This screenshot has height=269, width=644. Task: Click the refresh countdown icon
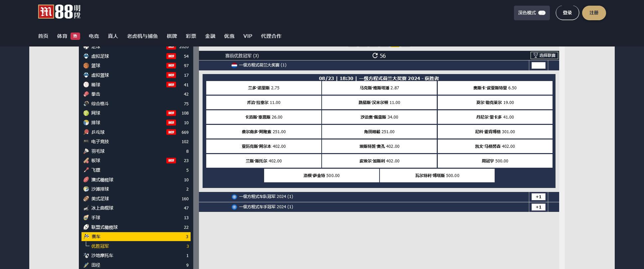[375, 55]
